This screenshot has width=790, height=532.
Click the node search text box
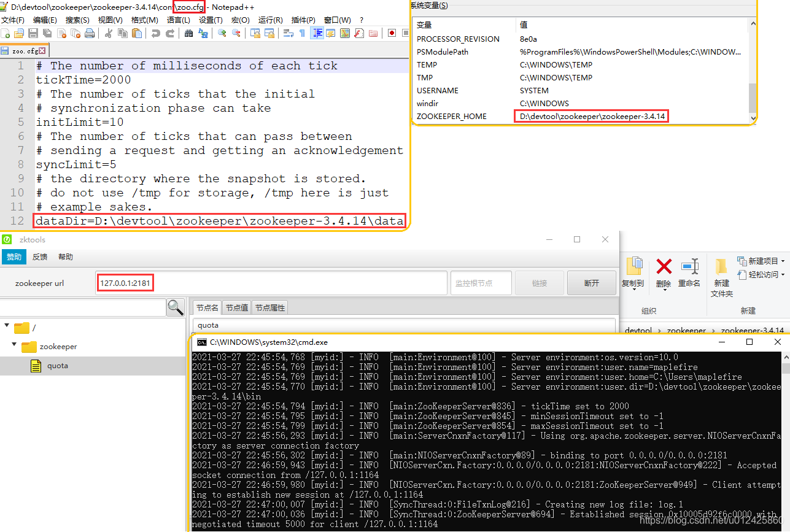tap(83, 307)
